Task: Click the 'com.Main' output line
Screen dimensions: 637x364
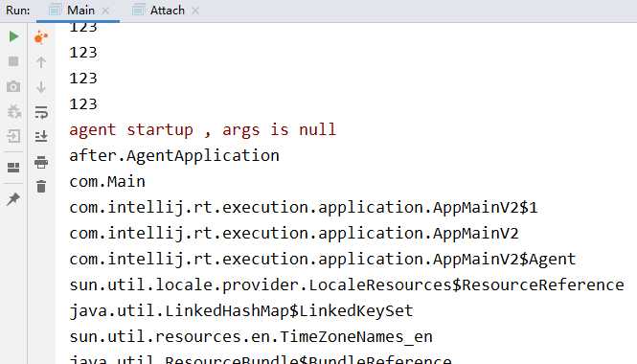Action: tap(107, 182)
